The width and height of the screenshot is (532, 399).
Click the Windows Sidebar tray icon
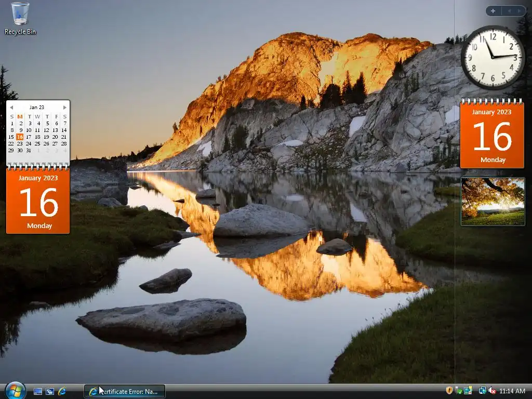(468, 391)
